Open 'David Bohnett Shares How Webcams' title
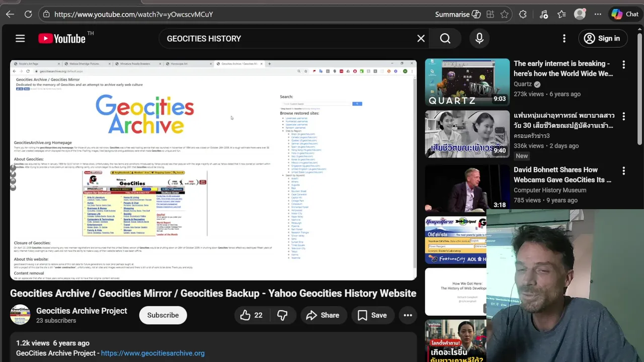Screen dimensions: 644x362 pos(562,174)
